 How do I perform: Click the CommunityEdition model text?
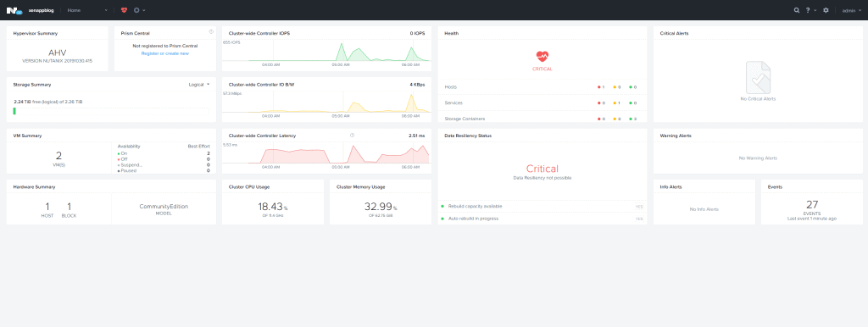164,207
